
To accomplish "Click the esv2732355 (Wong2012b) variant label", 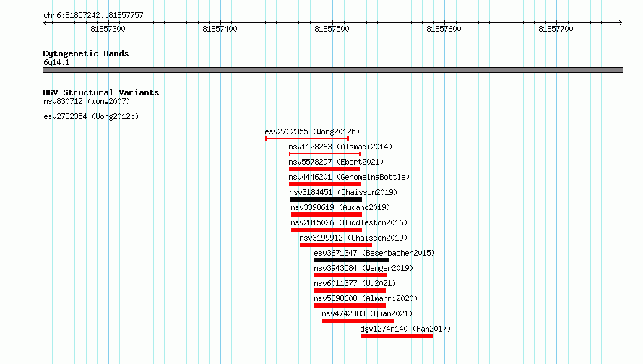I will tap(312, 131).
